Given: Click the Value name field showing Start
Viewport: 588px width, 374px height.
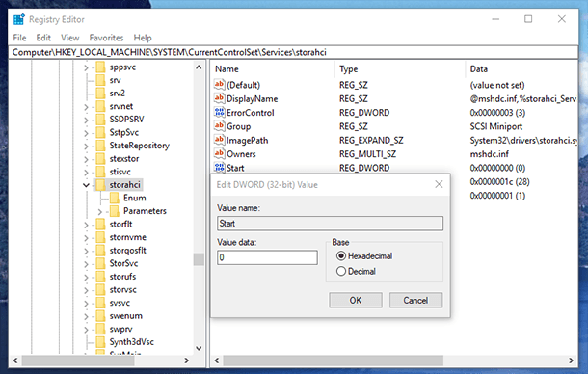Looking at the screenshot, I should coord(330,224).
